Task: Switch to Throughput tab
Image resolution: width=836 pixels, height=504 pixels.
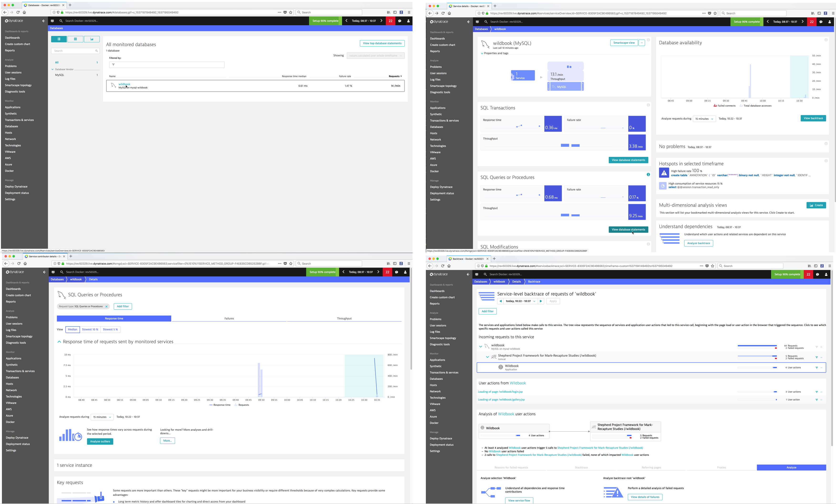Action: click(344, 319)
